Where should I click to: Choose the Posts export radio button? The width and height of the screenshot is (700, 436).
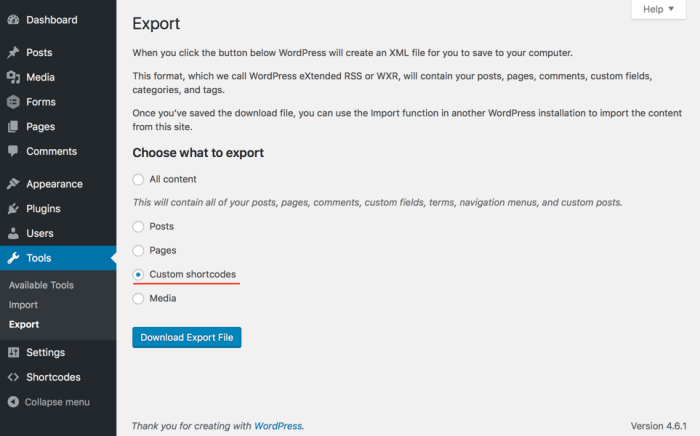click(138, 227)
